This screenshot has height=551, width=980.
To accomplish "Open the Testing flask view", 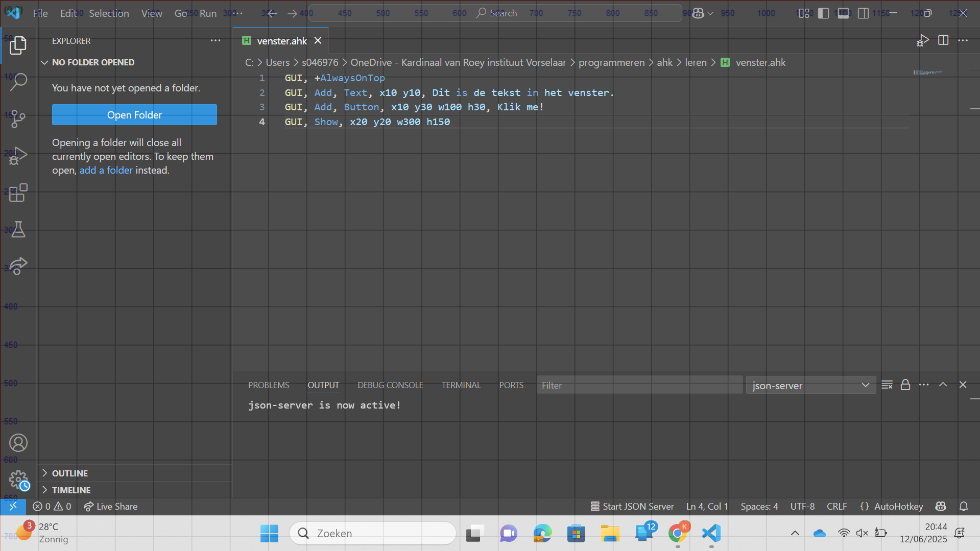I will click(x=18, y=229).
